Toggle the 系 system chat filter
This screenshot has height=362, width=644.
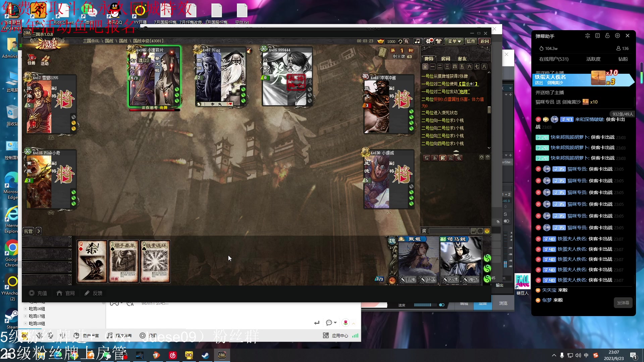pyautogui.click(x=435, y=158)
